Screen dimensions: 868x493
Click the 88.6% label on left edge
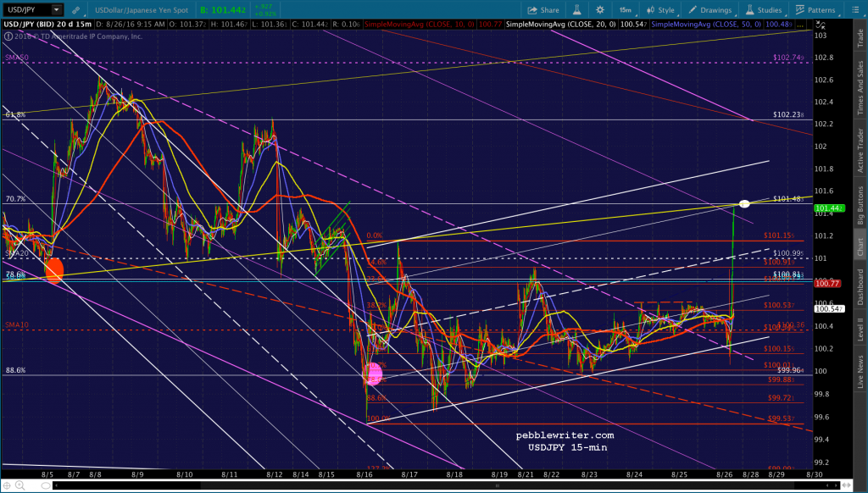[x=15, y=370]
